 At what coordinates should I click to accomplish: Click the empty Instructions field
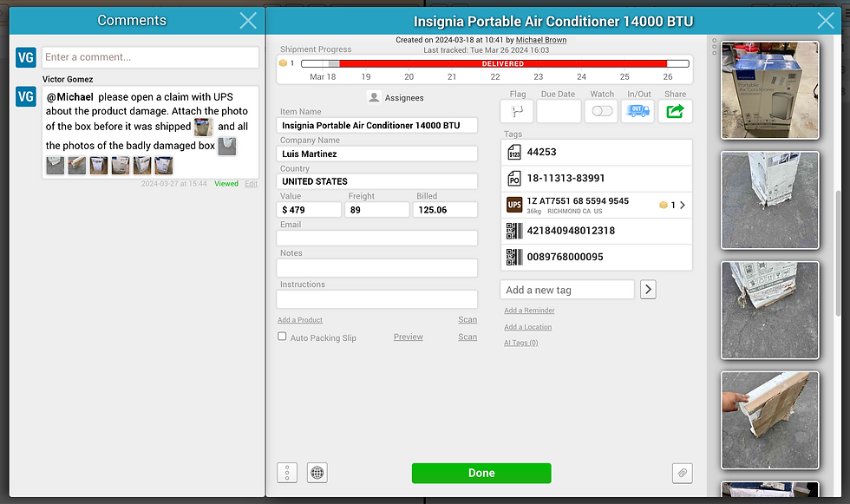[376, 299]
